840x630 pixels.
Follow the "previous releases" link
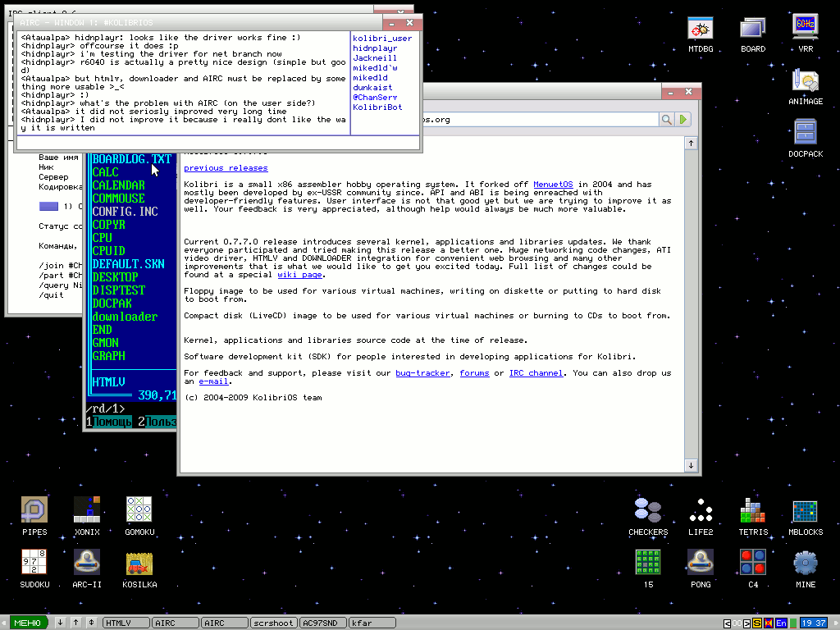click(214, 168)
